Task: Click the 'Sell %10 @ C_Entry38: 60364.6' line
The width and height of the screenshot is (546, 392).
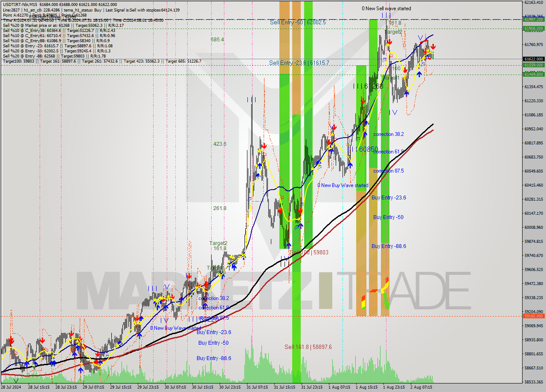Action: coord(59,30)
